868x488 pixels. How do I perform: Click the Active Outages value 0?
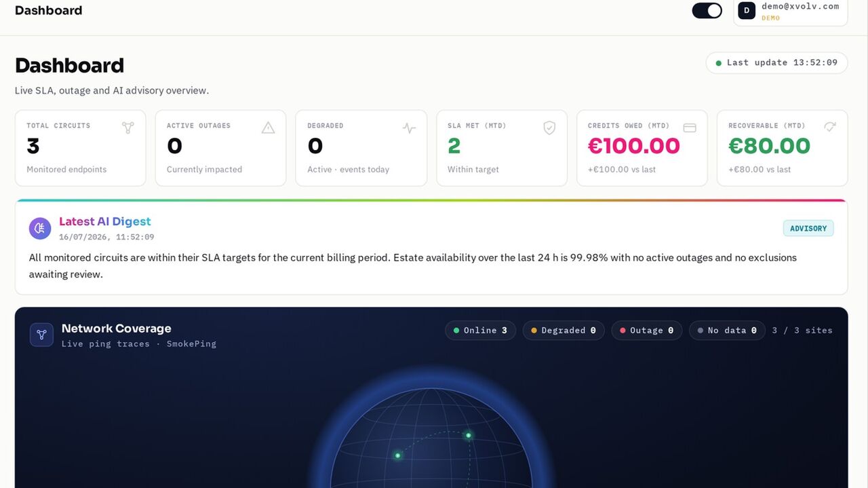(x=174, y=146)
